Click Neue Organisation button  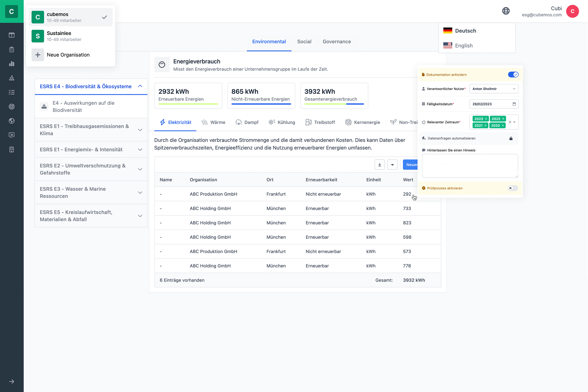pos(68,55)
